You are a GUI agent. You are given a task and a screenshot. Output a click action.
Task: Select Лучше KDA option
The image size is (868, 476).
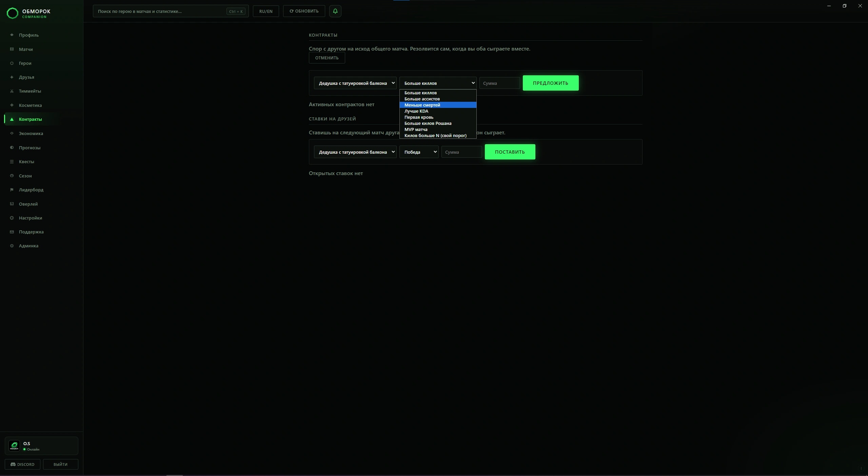point(438,111)
